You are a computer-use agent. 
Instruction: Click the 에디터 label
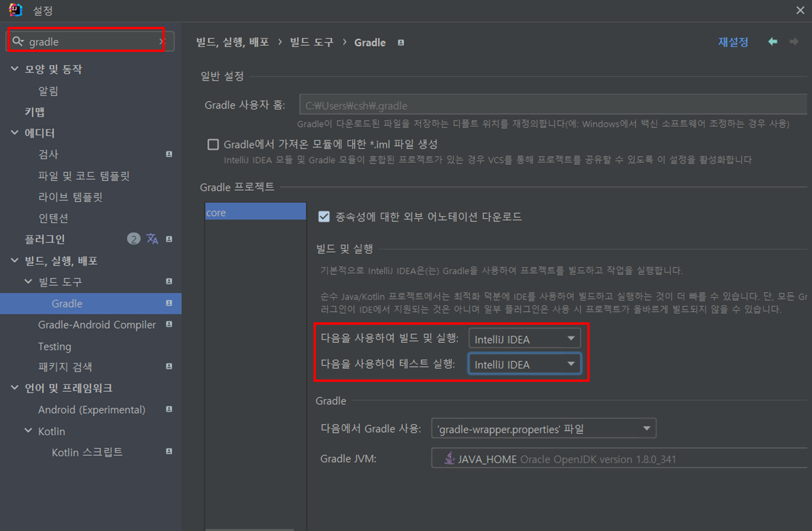click(x=40, y=133)
